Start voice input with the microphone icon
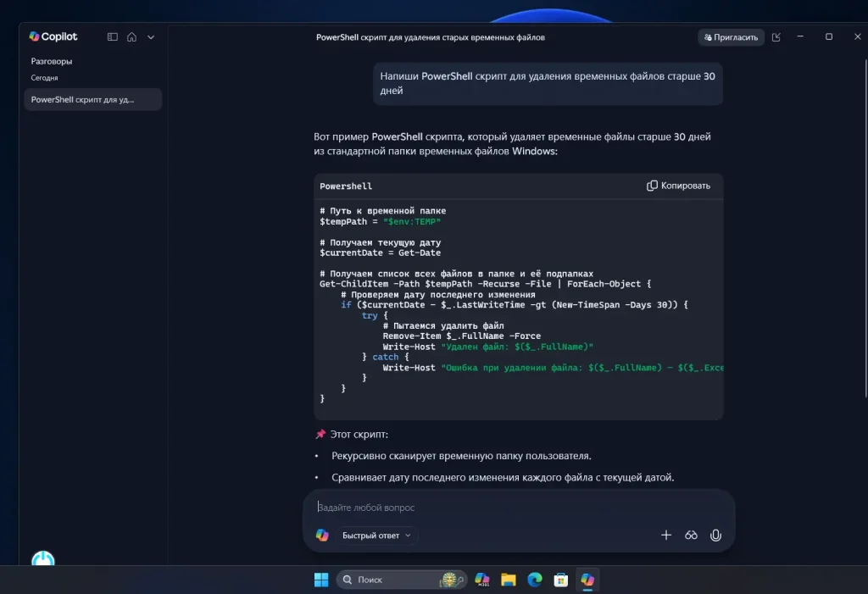The height and width of the screenshot is (594, 868). (715, 536)
